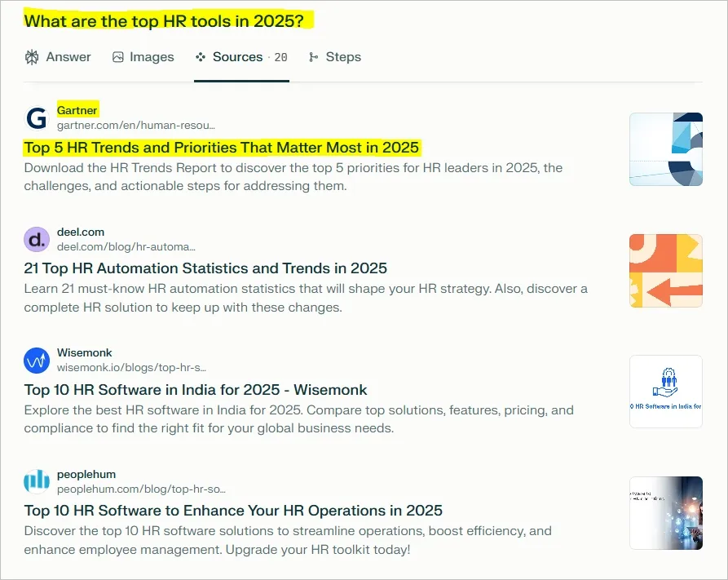The height and width of the screenshot is (580, 728).
Task: Click the Answer tab icon
Action: pyautogui.click(x=32, y=57)
